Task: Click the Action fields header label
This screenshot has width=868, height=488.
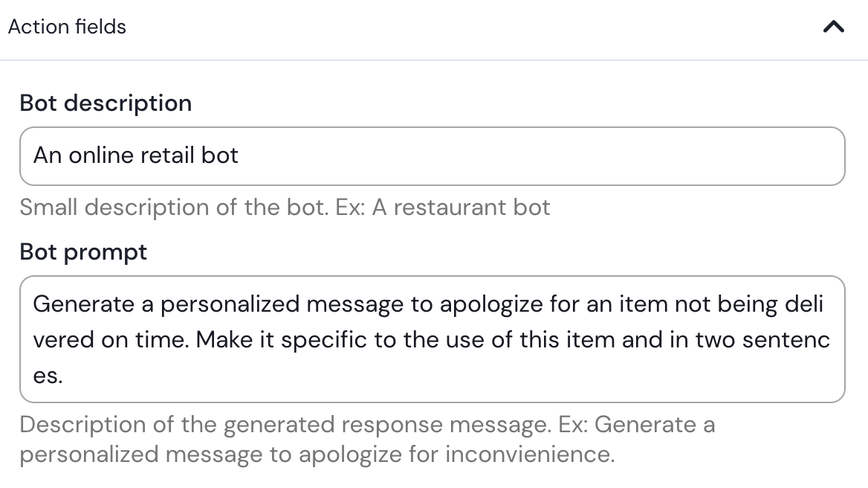Action: click(67, 26)
